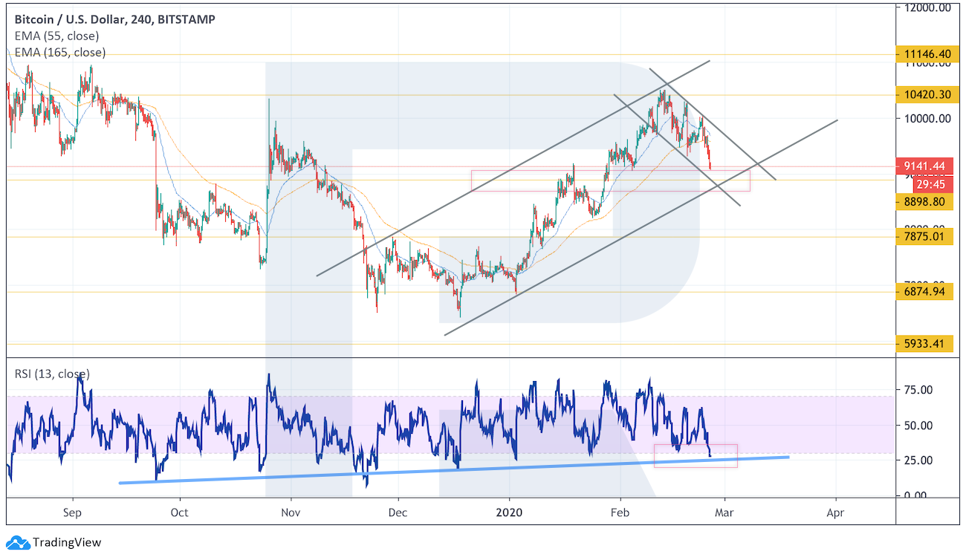Image resolution: width=966 pixels, height=560 pixels.
Task: Select the Bitcoin / U.S. Dollar chart title
Action: coord(115,19)
